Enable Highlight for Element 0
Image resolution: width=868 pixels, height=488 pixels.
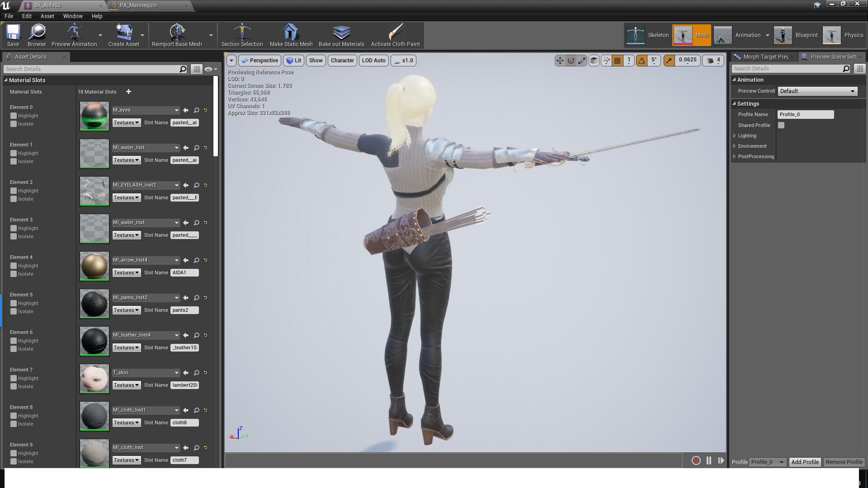click(13, 116)
